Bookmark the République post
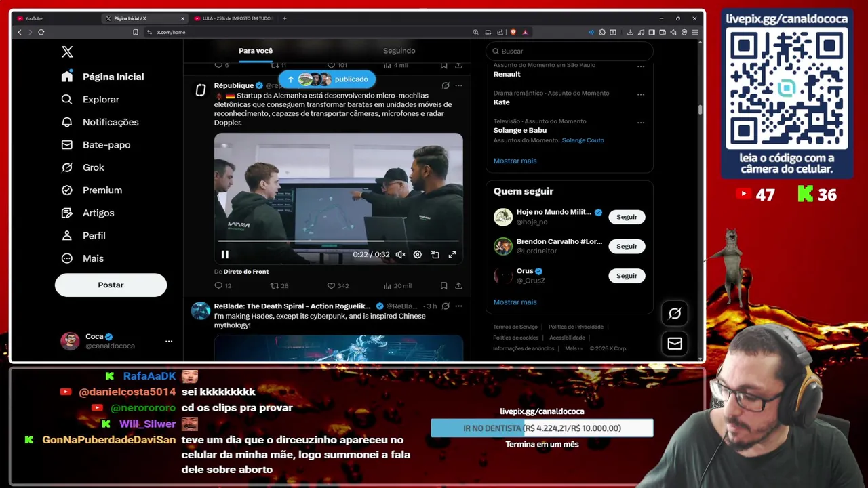Image resolution: width=868 pixels, height=488 pixels. 443,286
